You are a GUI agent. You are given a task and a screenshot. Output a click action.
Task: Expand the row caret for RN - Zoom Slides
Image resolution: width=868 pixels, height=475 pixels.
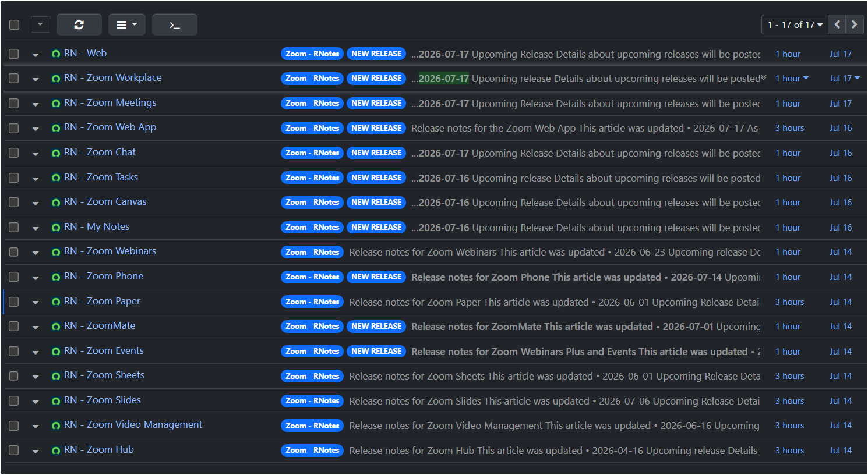click(36, 402)
